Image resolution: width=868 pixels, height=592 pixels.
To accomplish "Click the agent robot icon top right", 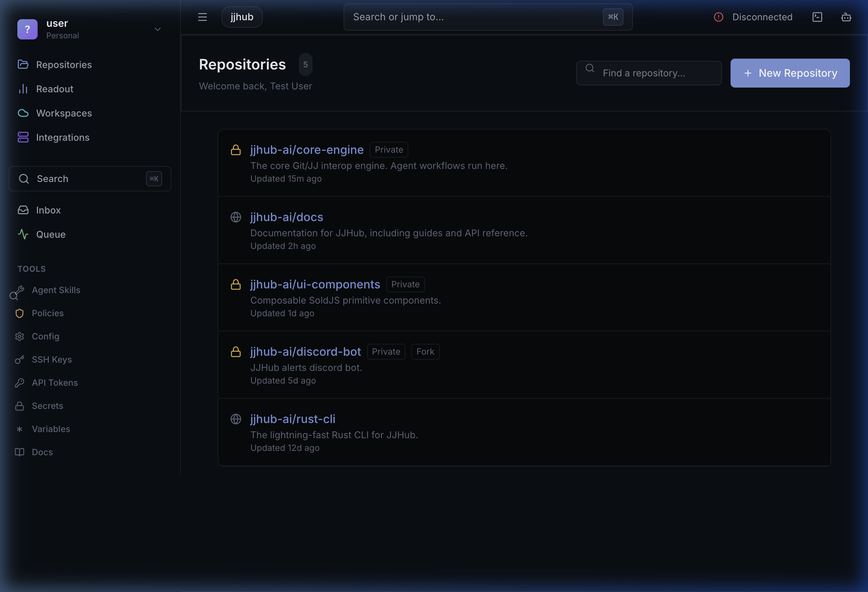I will click(846, 17).
